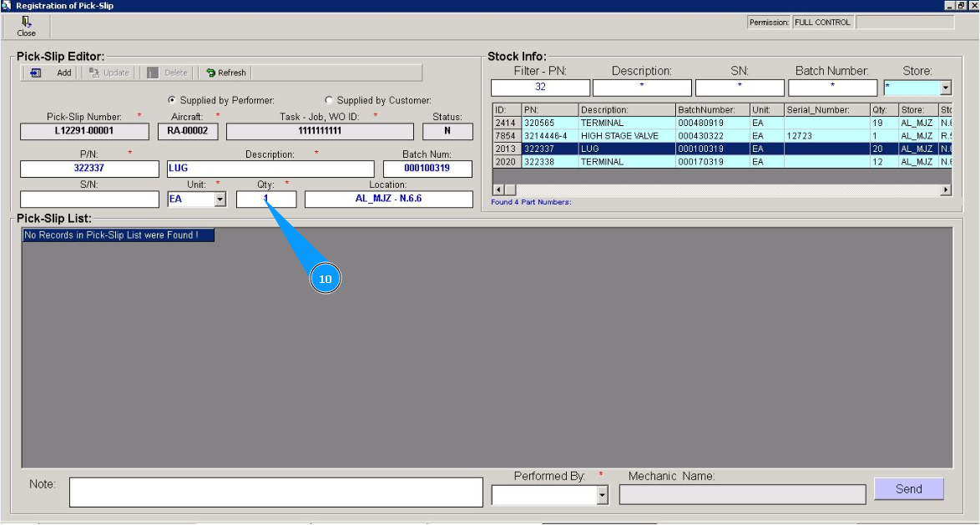Click the S/N input field
Image resolution: width=980 pixels, height=525 pixels.
pos(89,199)
